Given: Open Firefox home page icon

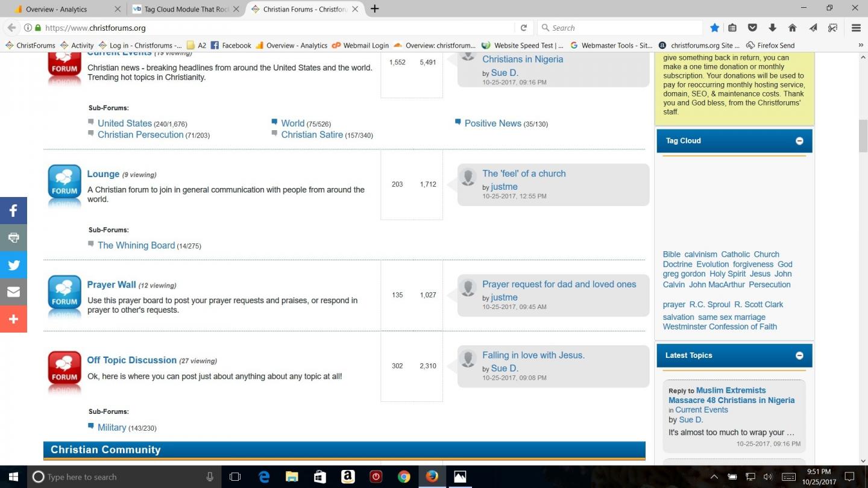Looking at the screenshot, I should point(793,28).
